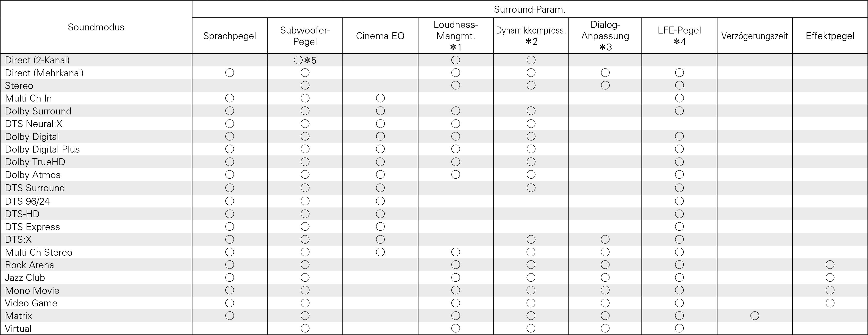Viewport: 868px width, 335px height.
Task: Click the Multi Ch In Cinema EQ circle
Action: click(380, 98)
